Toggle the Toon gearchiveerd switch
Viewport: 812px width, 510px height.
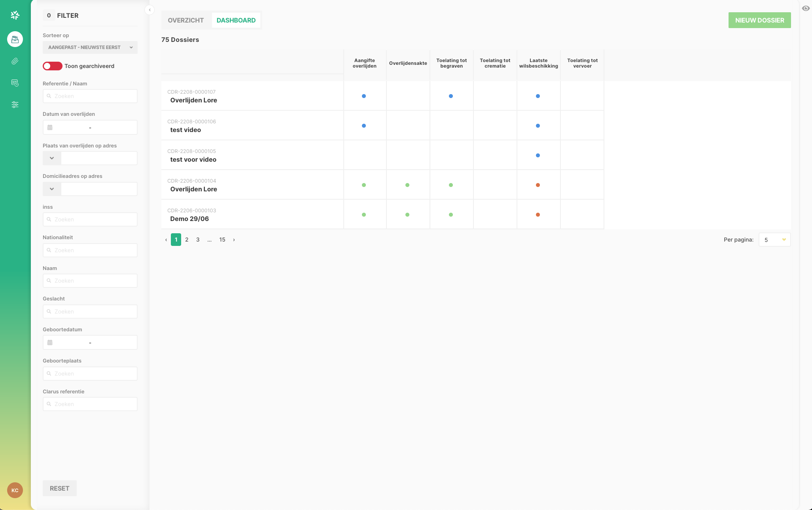[x=53, y=66]
